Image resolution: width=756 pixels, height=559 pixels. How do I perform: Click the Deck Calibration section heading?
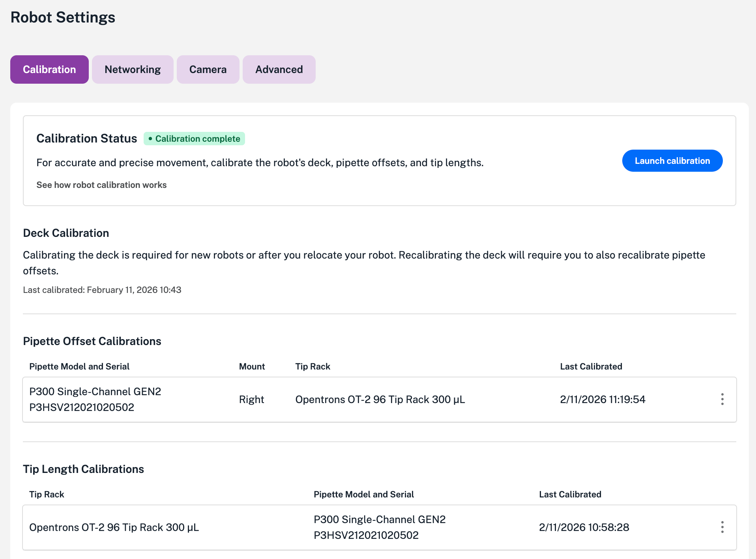pos(66,233)
